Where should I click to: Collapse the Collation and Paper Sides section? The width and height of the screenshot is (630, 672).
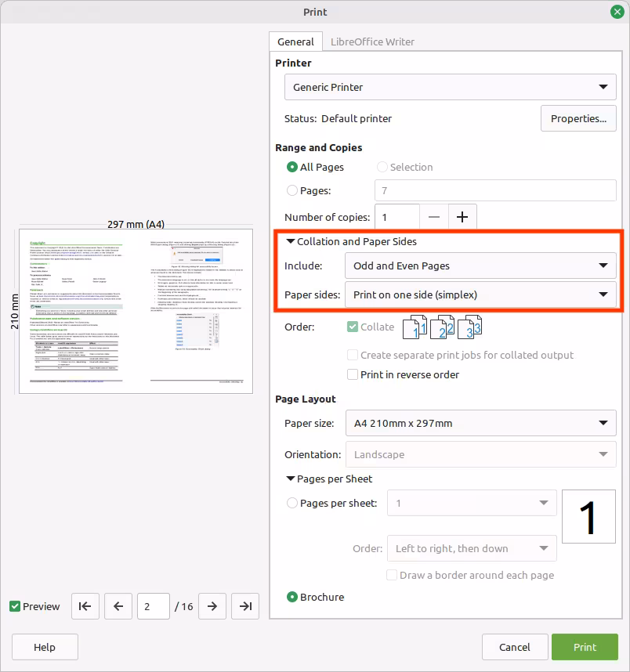(291, 241)
